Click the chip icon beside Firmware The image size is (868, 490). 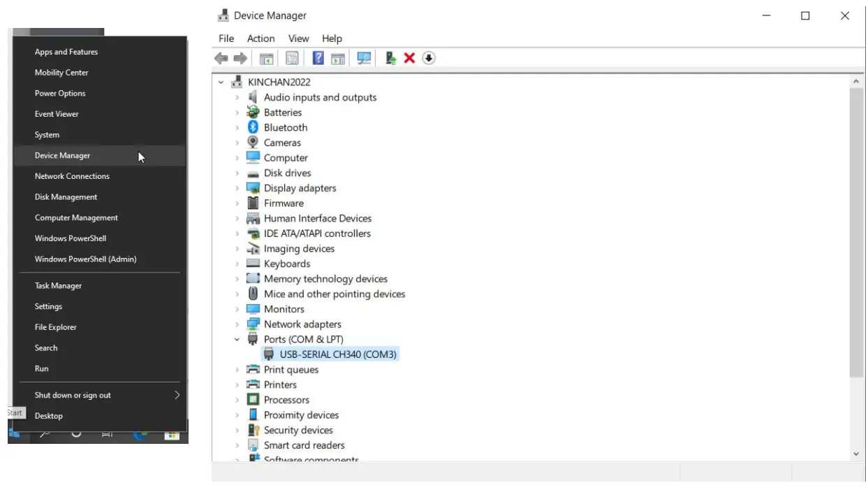pos(253,203)
